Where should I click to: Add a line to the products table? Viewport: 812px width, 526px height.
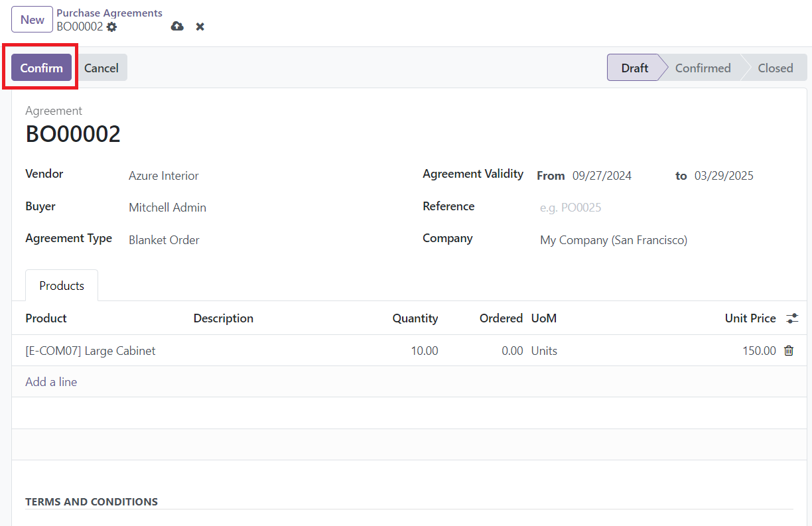(x=51, y=382)
